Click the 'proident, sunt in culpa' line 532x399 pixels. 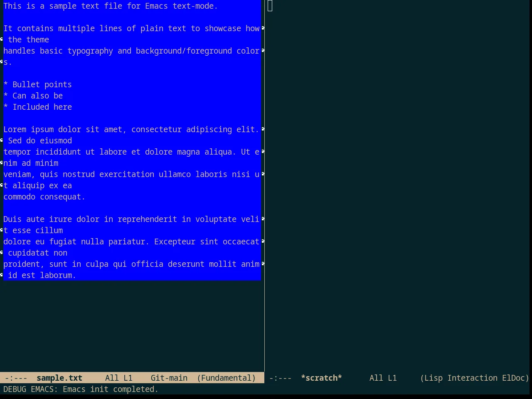[x=131, y=264]
